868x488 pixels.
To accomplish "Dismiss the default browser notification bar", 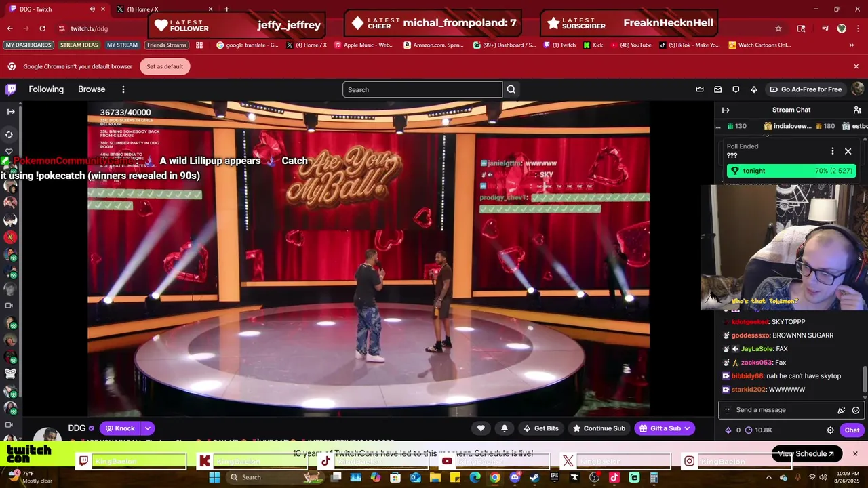I will (x=856, y=66).
